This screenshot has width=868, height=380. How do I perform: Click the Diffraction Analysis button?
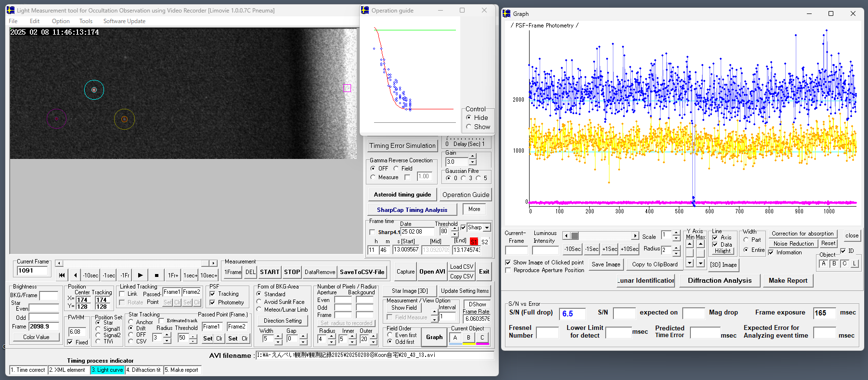pyautogui.click(x=719, y=280)
